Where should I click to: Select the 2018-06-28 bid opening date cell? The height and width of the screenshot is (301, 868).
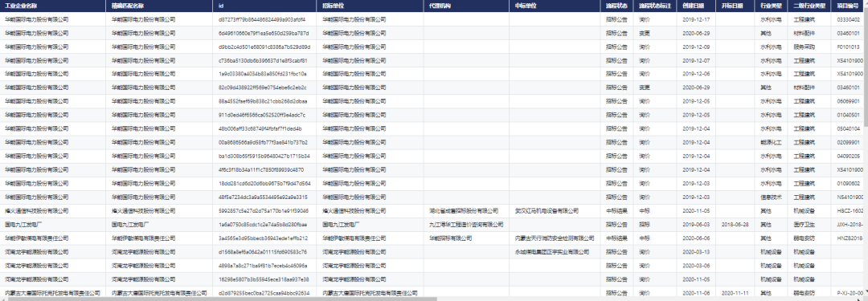click(x=736, y=225)
